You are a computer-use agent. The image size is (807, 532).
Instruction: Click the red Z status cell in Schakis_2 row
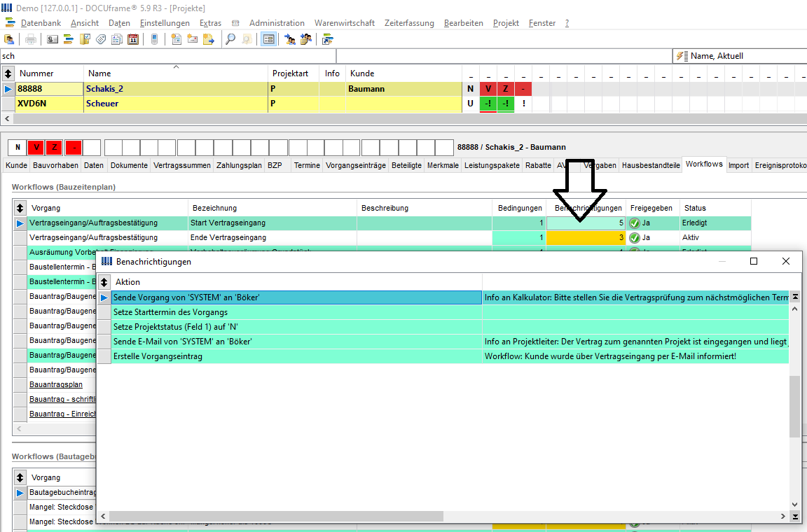(x=505, y=88)
